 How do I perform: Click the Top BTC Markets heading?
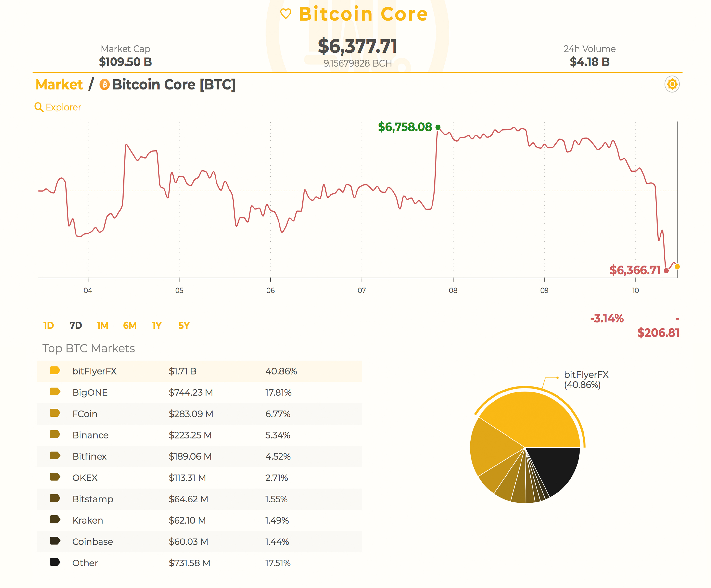[x=88, y=348]
